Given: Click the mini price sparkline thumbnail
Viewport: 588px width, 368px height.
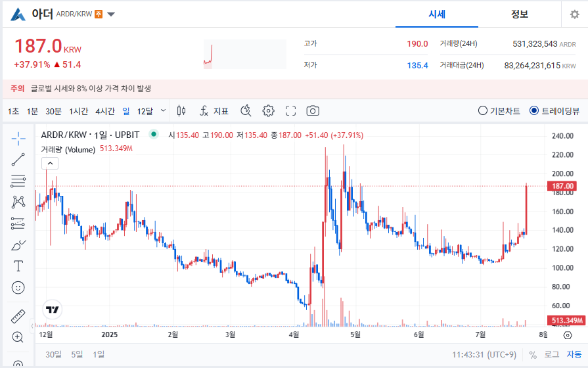Looking at the screenshot, I should (x=245, y=54).
